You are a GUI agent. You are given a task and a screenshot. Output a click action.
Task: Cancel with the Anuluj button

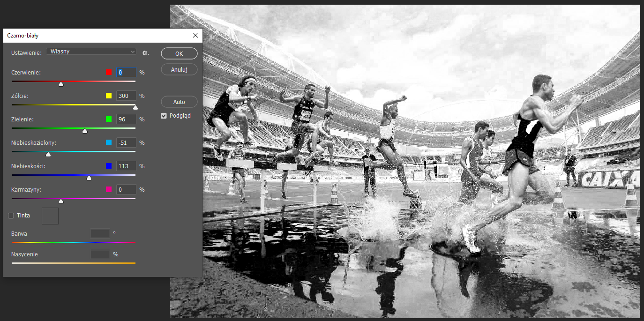[x=179, y=69]
